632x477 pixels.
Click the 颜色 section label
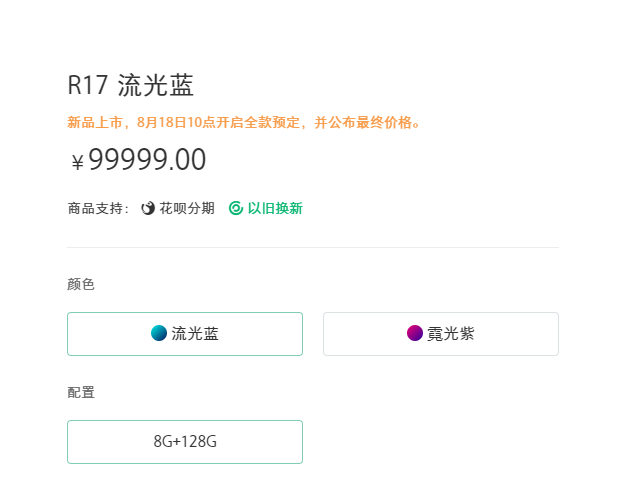point(81,284)
